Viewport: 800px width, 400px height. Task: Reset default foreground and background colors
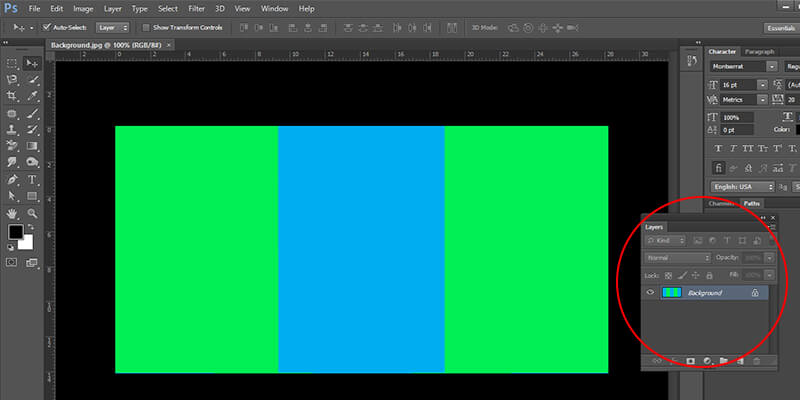(11, 247)
